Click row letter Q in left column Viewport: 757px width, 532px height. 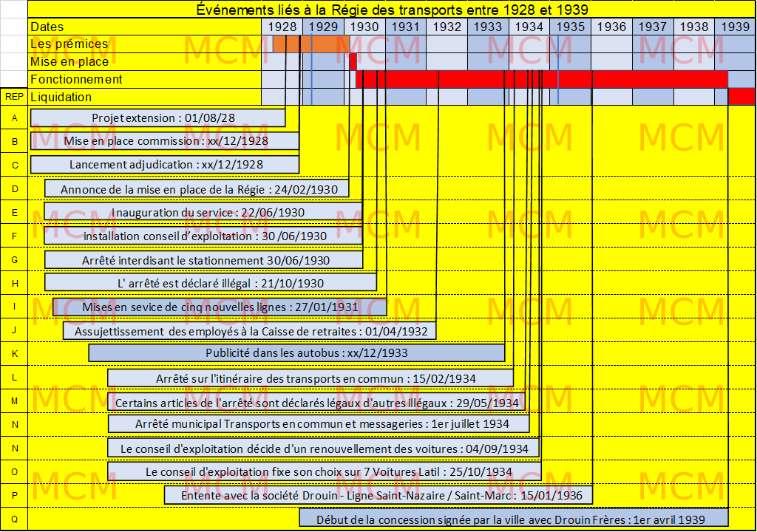(x=14, y=519)
